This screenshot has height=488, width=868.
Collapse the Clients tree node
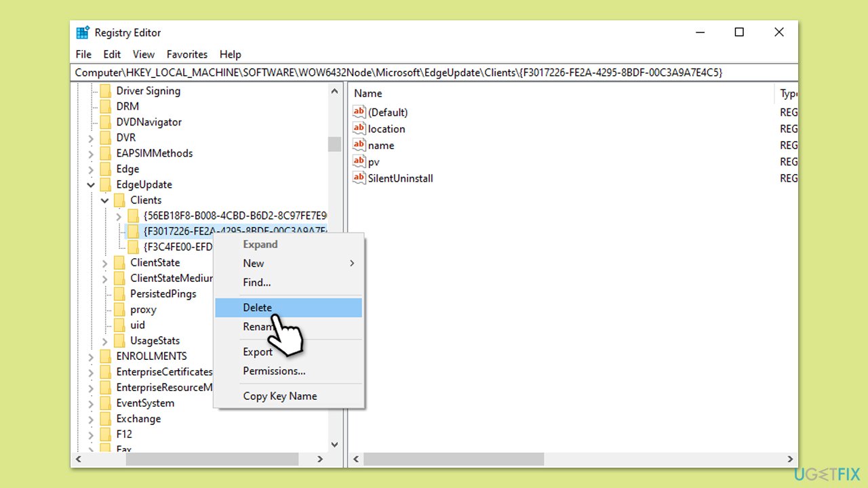(104, 200)
